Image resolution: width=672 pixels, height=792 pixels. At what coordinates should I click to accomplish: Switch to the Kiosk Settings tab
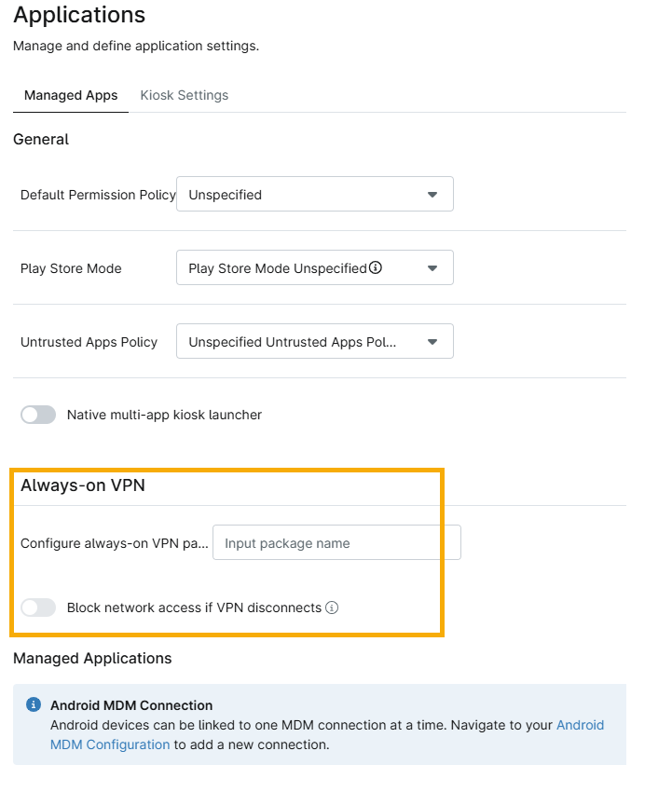pyautogui.click(x=184, y=95)
